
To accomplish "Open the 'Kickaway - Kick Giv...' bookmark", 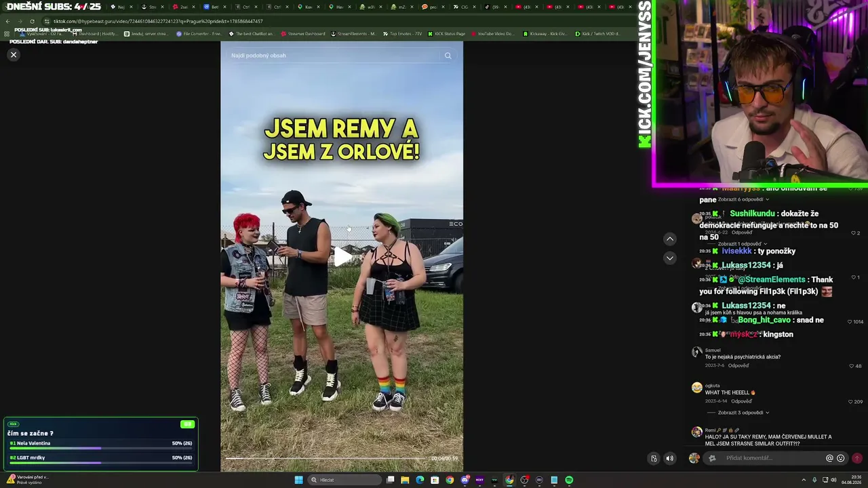I will point(545,34).
